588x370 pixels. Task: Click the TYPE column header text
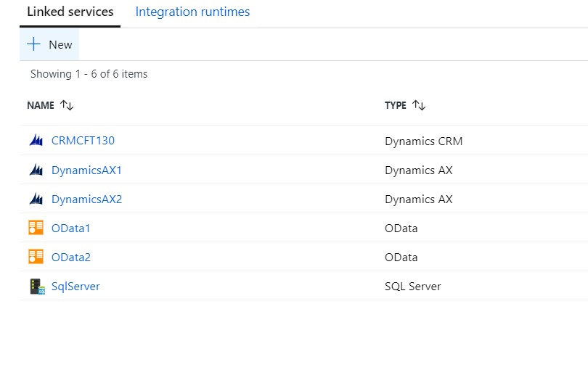(396, 105)
